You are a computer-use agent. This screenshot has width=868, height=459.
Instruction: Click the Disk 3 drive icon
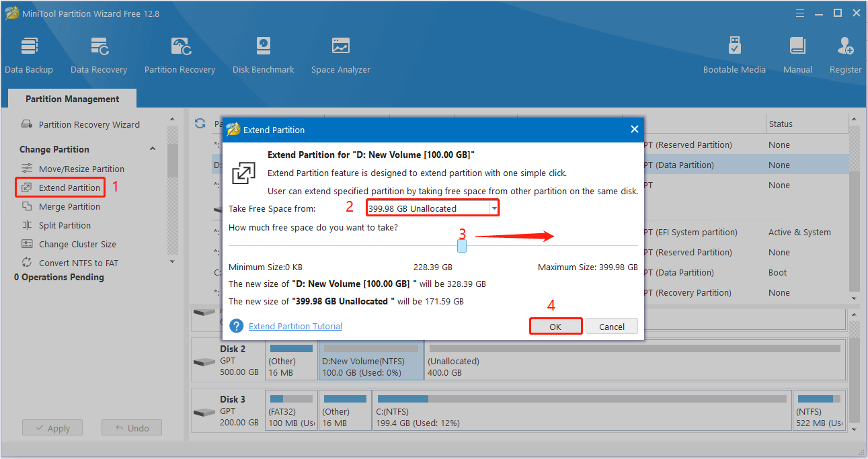(x=204, y=411)
